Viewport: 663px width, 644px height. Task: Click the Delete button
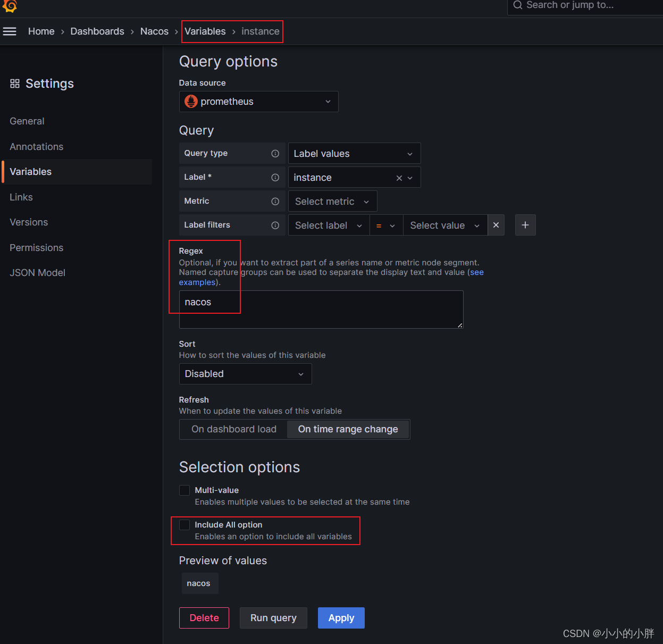pyautogui.click(x=204, y=618)
